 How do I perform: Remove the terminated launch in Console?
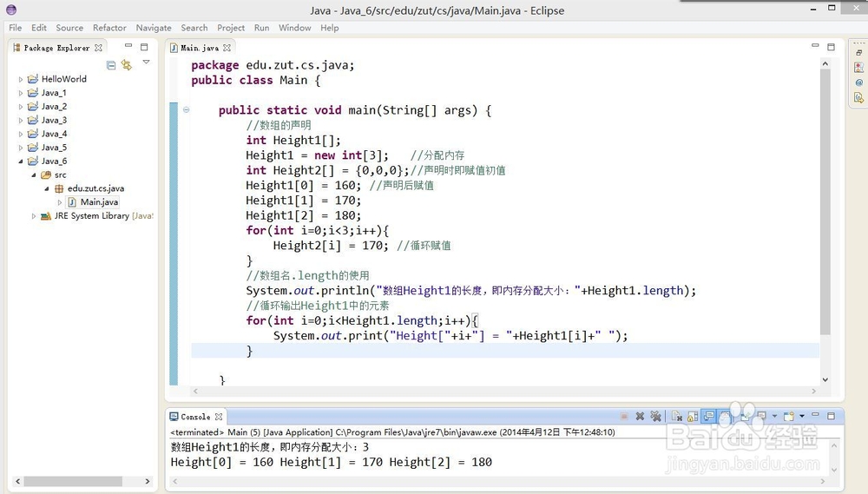pos(640,417)
